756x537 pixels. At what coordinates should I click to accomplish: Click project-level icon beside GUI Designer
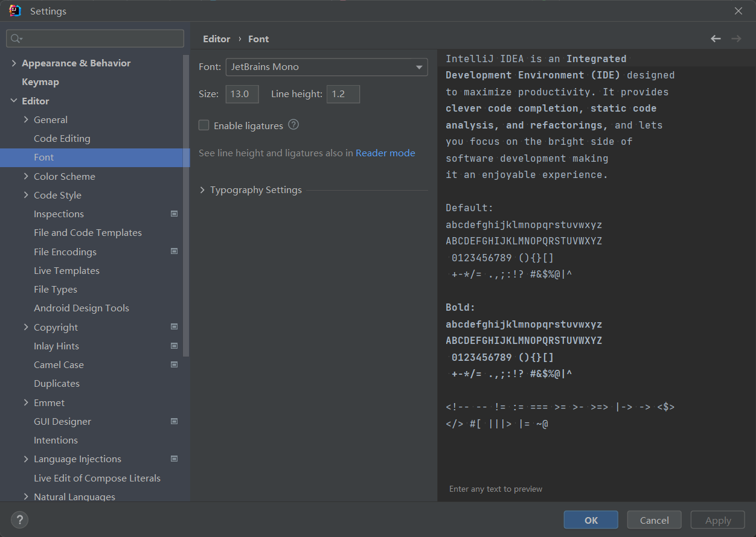175,421
